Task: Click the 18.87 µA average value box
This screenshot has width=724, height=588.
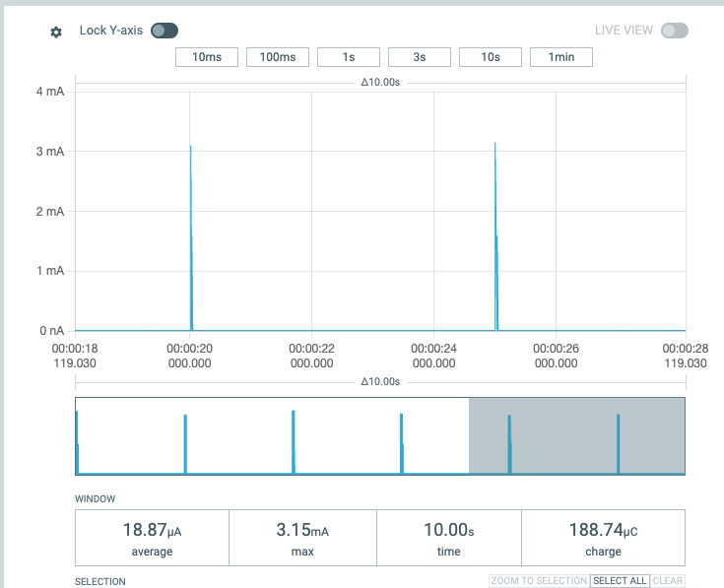Action: tap(152, 539)
